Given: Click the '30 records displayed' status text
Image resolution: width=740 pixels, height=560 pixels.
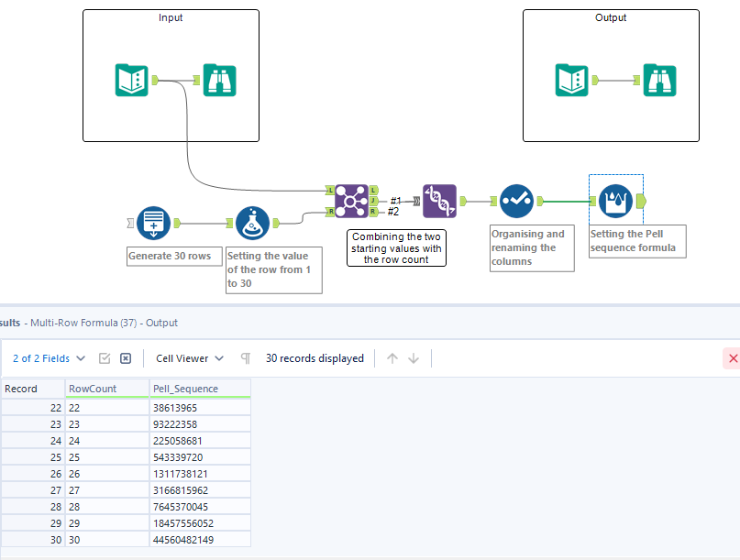Looking at the screenshot, I should pyautogui.click(x=315, y=358).
